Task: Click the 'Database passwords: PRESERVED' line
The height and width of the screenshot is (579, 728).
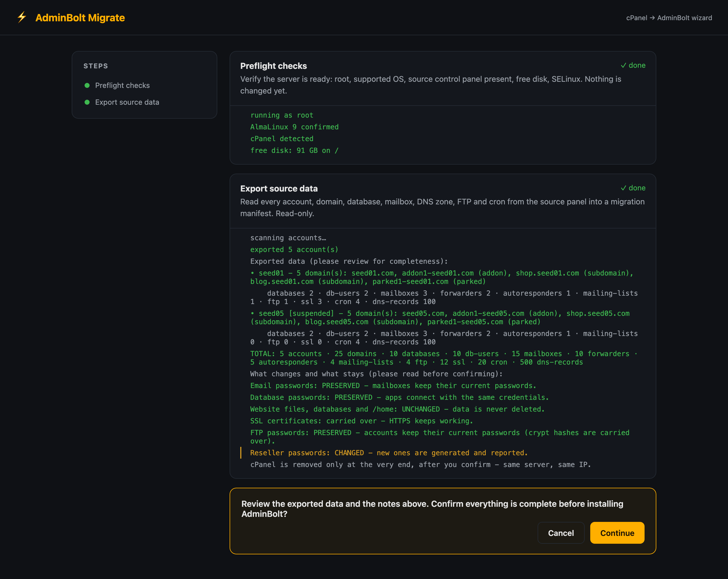Action: pyautogui.click(x=400, y=397)
